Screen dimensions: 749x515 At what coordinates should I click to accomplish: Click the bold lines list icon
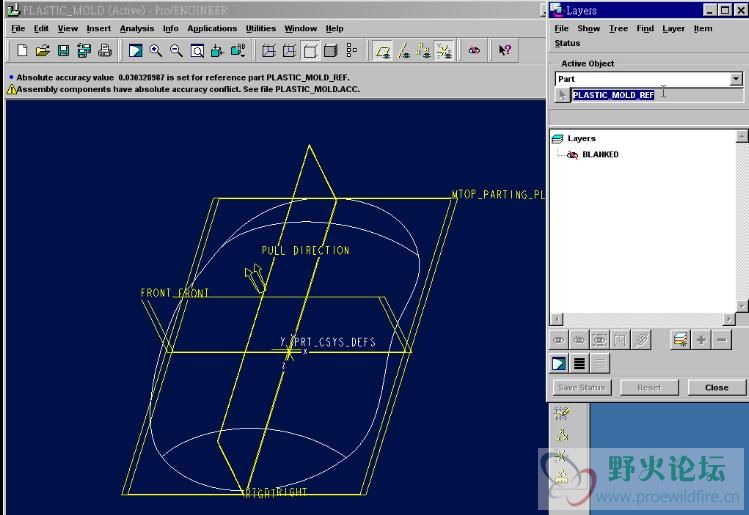pos(579,364)
